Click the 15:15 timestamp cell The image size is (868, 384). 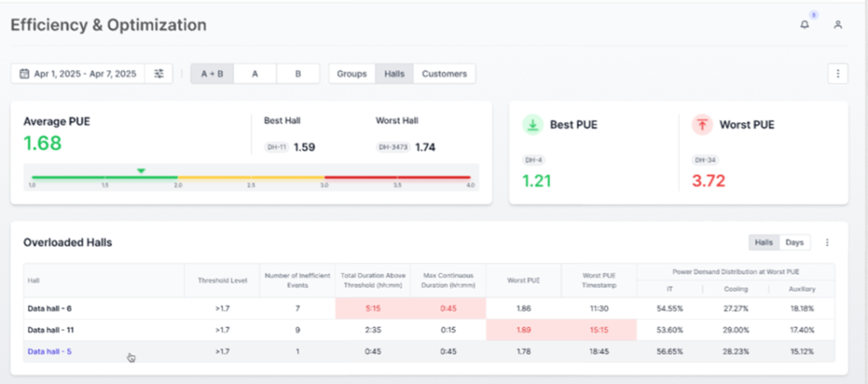click(x=599, y=330)
